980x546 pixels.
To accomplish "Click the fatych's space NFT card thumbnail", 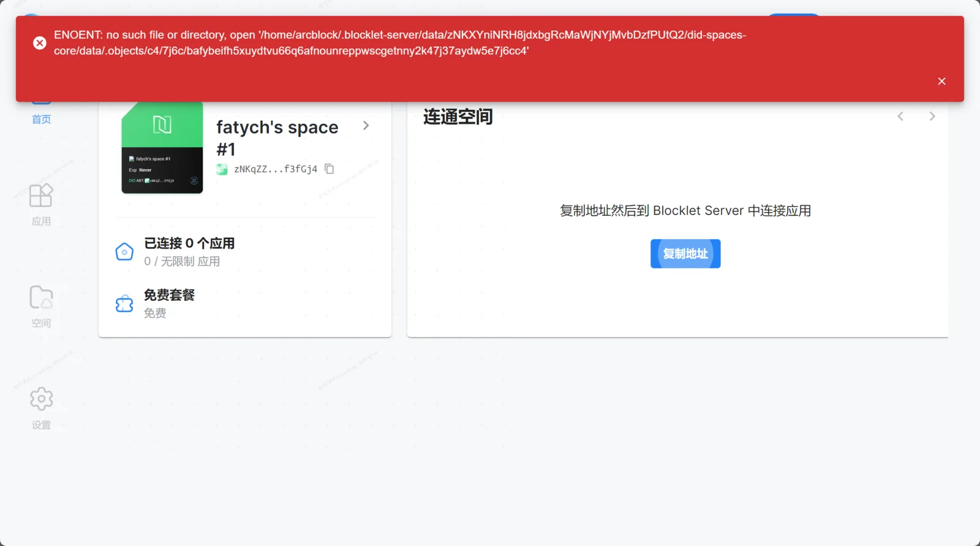I will tap(162, 148).
